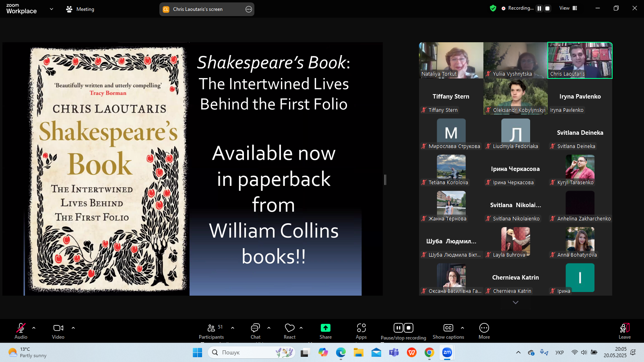Open the Participants panel
Screen dimensions: 644x362
point(211,331)
